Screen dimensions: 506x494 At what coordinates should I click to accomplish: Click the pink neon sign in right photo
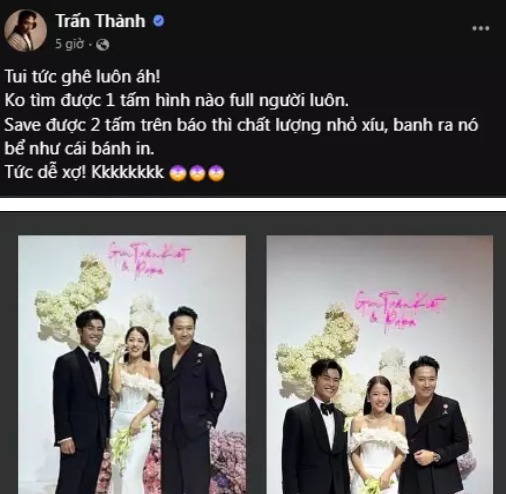(400, 308)
